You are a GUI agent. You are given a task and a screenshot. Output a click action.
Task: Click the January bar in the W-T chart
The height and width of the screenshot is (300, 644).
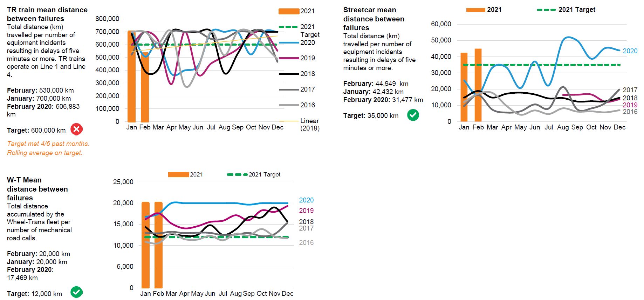coord(145,245)
